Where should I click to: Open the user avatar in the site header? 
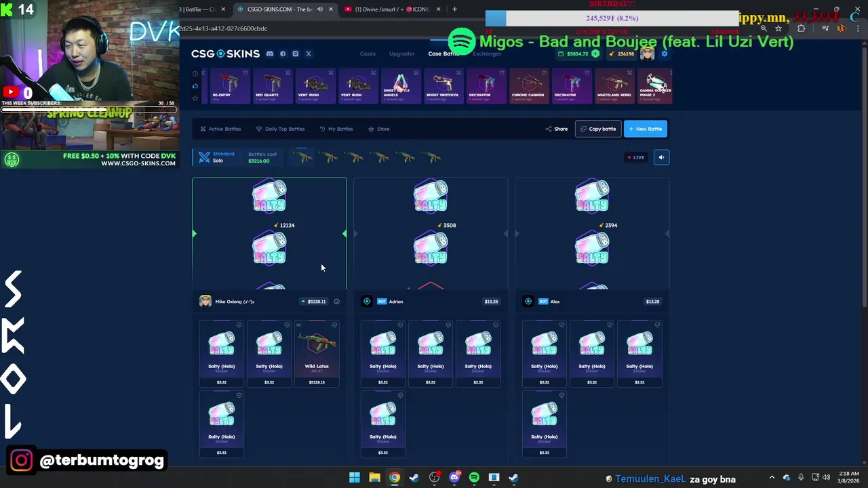(647, 54)
